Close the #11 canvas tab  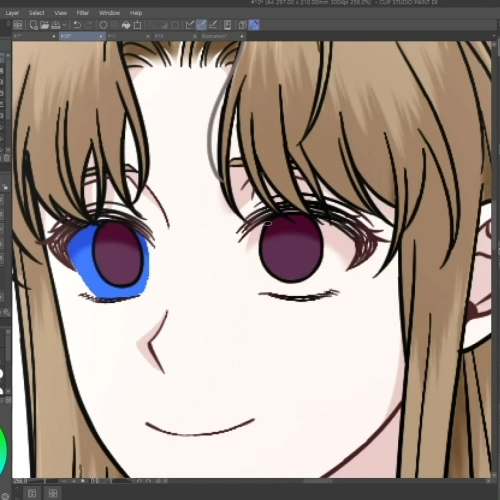point(148,36)
